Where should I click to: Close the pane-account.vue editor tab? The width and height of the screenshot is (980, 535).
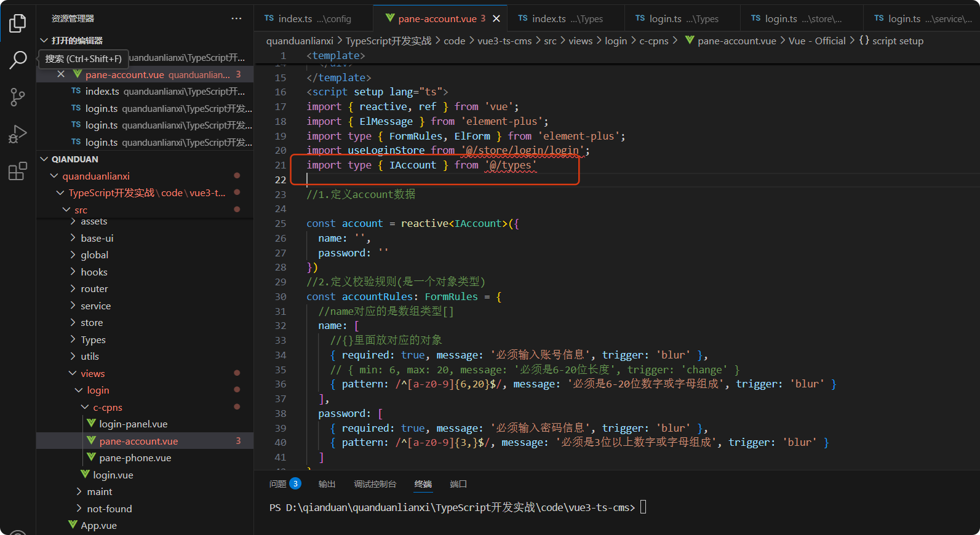(496, 18)
